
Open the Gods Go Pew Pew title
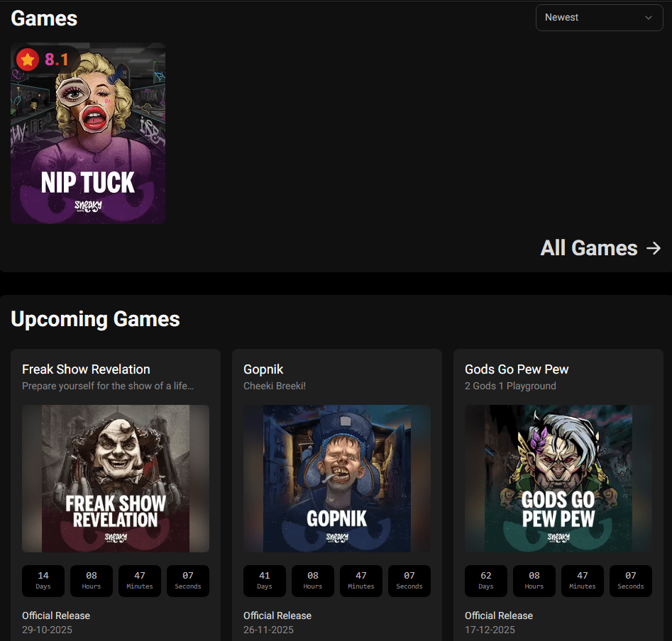click(517, 369)
